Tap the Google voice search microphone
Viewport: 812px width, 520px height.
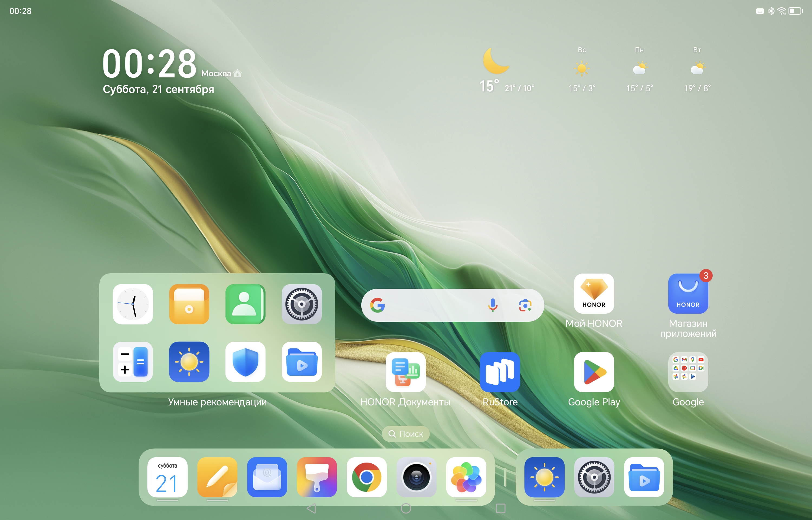coord(493,305)
